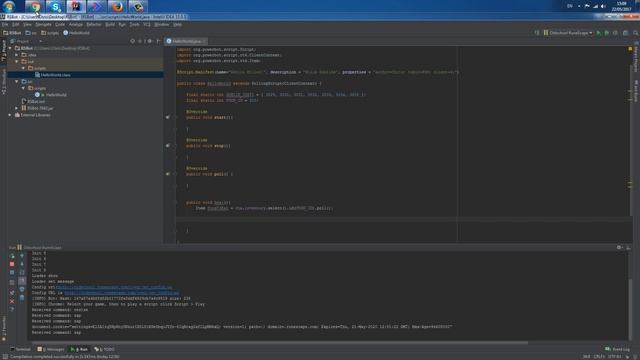Collapse the out folder
Viewport: 640px width, 360px height.
click(x=17, y=62)
